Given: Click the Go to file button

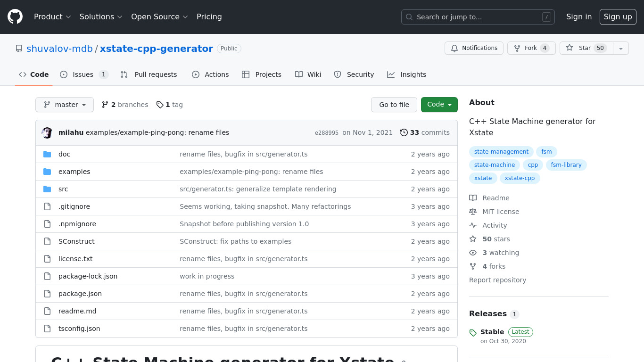Looking at the screenshot, I should [x=394, y=105].
